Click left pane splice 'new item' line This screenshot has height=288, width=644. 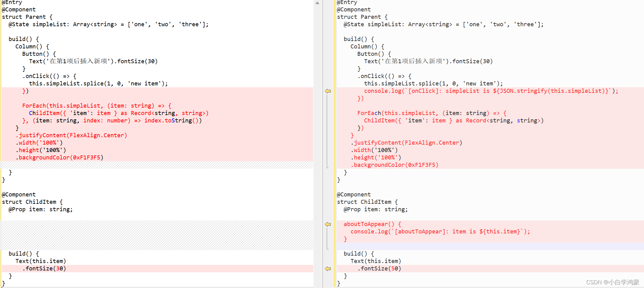(98, 84)
